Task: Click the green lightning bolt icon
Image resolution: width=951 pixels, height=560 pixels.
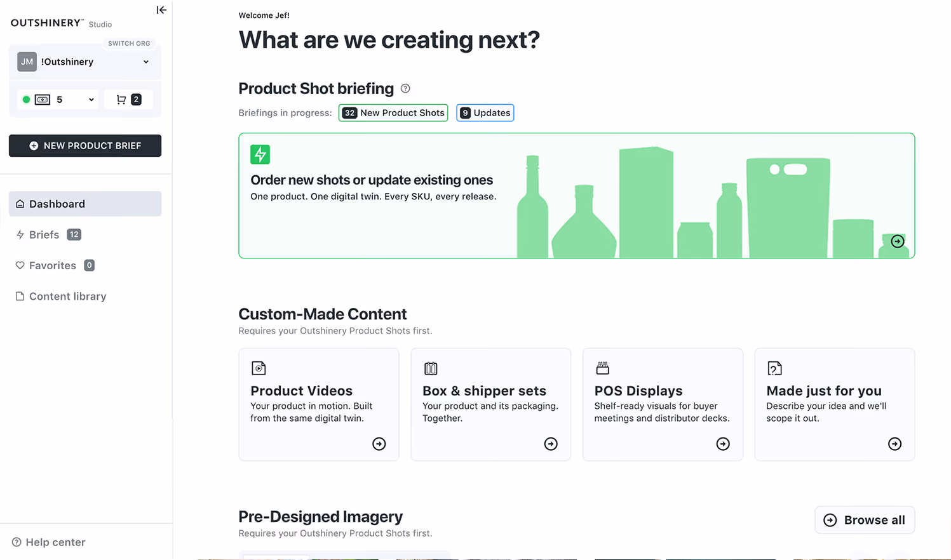Action: click(260, 154)
